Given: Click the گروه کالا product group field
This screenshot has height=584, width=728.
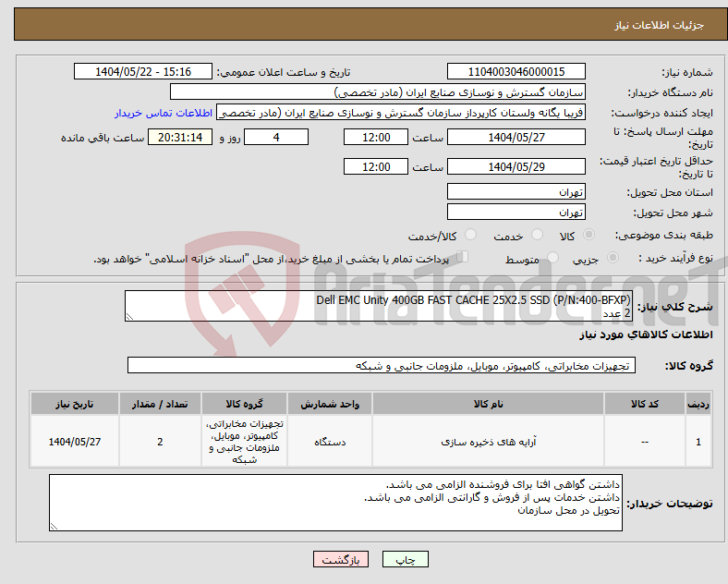Looking at the screenshot, I should pyautogui.click(x=382, y=365).
